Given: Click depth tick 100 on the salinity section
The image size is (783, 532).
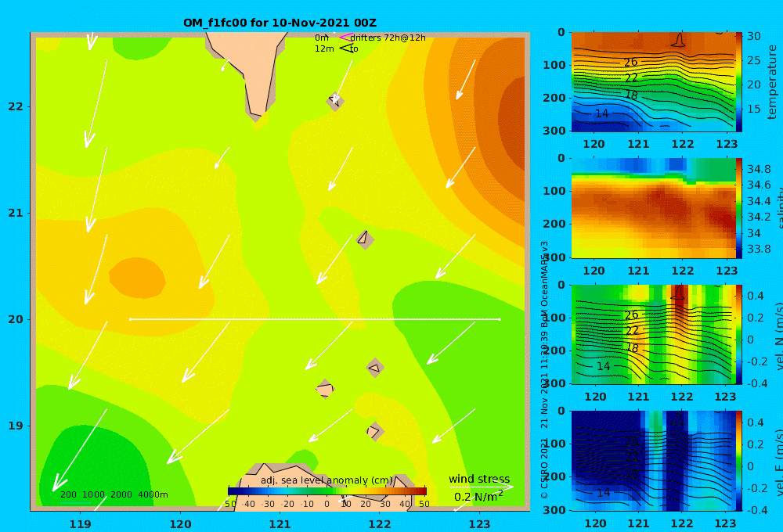Looking at the screenshot, I should click(554, 191).
